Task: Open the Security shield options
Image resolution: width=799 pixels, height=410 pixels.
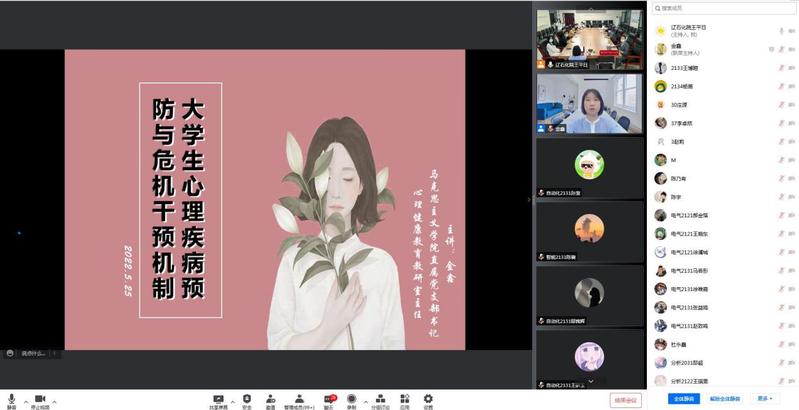Action: [x=247, y=400]
